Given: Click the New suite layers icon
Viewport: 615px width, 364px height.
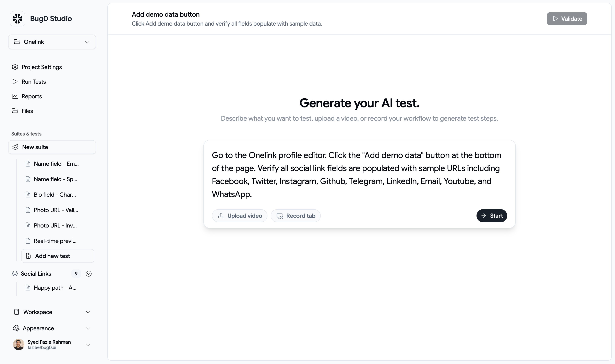Looking at the screenshot, I should [x=15, y=147].
